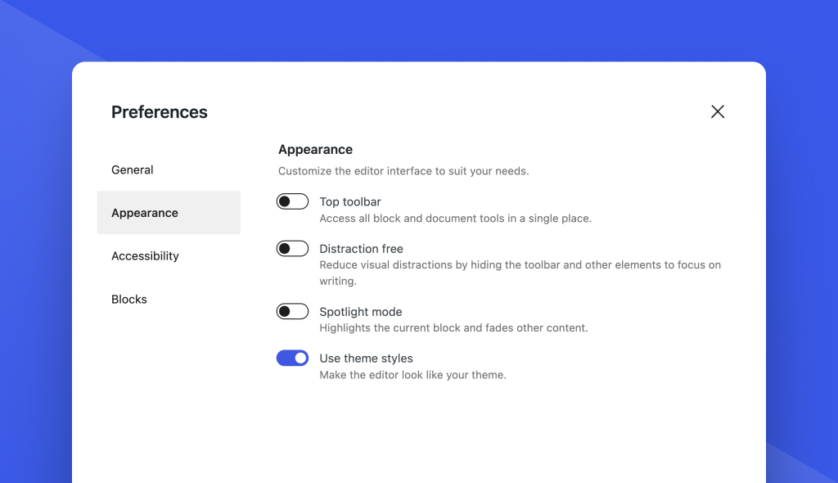The width and height of the screenshot is (838, 483).
Task: Disable the Use theme styles toggle
Action: click(x=292, y=358)
